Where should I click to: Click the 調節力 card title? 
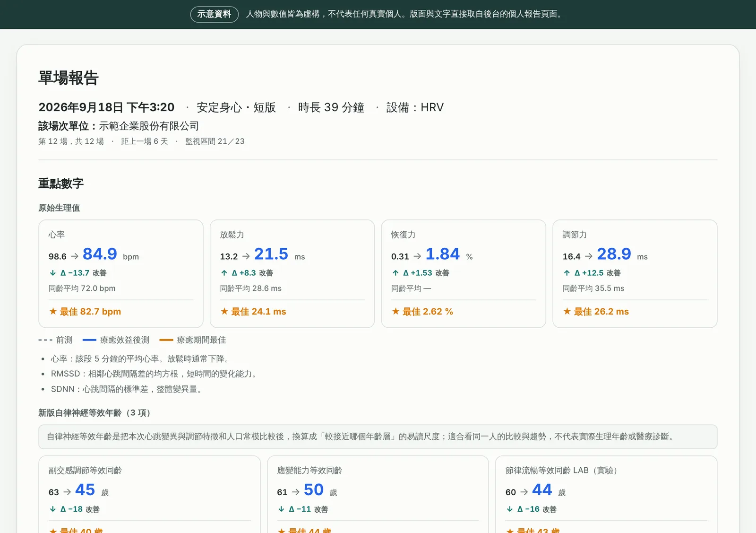tap(575, 235)
